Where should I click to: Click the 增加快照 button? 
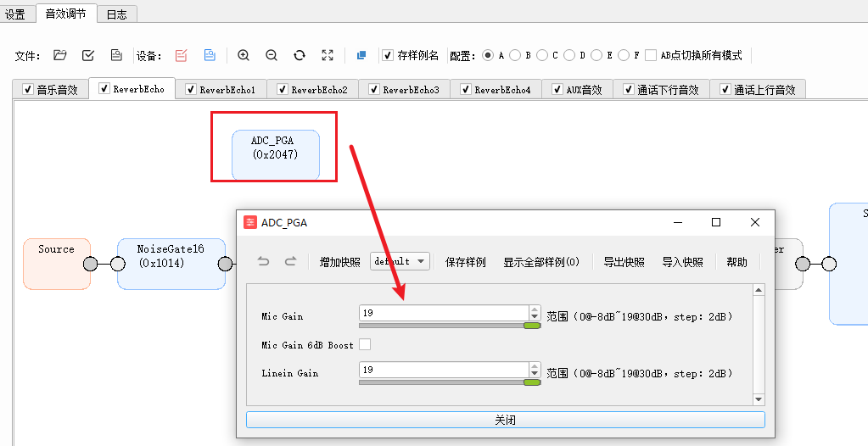(339, 262)
